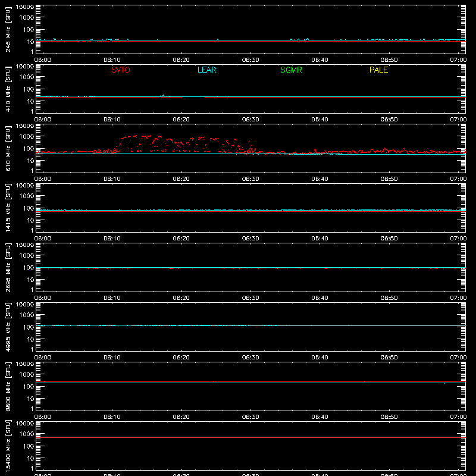Click the 1000 y-axis value of 2695 MHz panel
Screen dimensions: 476x476
coord(26,256)
